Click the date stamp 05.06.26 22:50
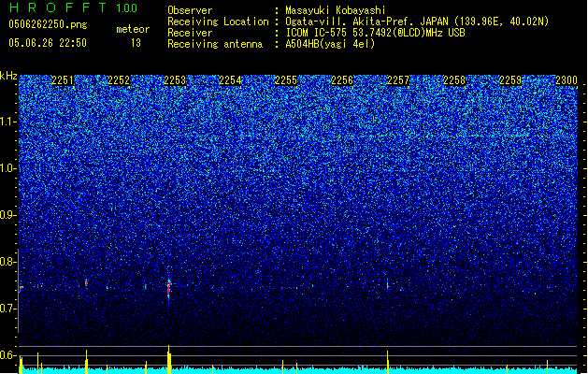 (x=48, y=43)
